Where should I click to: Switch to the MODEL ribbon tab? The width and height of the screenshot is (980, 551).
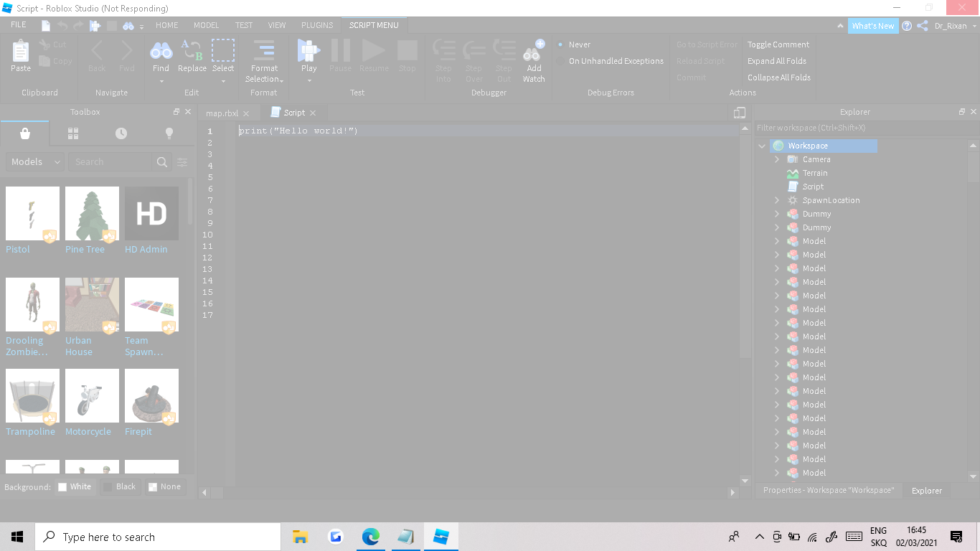coord(207,25)
